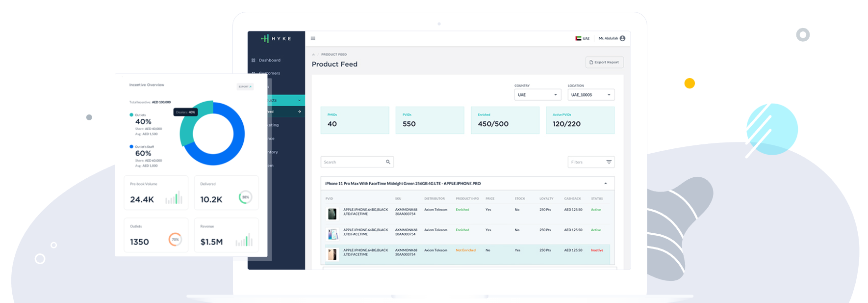Click the HYKE logo in the sidebar
The height and width of the screenshot is (303, 868).
[x=276, y=38]
